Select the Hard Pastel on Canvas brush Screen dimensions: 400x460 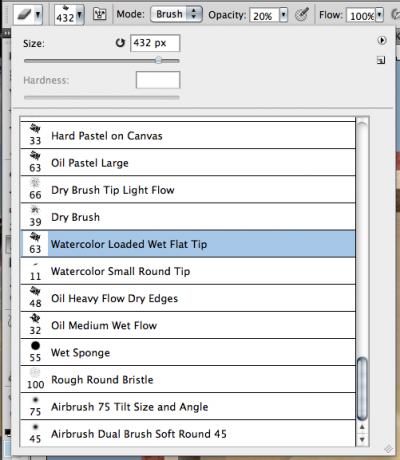tap(188, 135)
